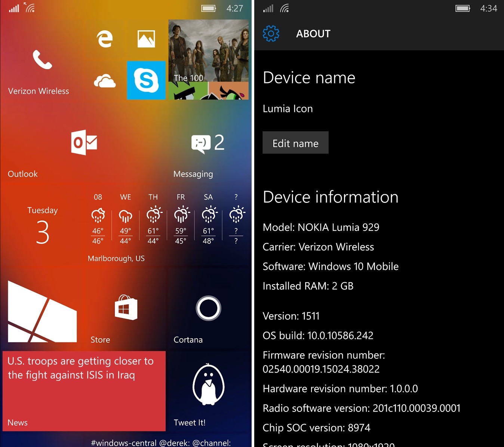504x447 pixels.
Task: Open the OneDrive cloud icon
Action: [x=104, y=81]
